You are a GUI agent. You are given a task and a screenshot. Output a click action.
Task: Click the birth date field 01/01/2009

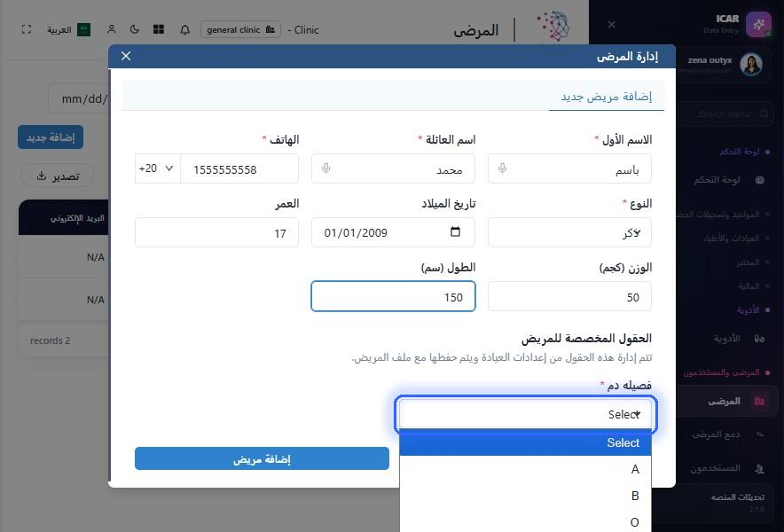[393, 232]
